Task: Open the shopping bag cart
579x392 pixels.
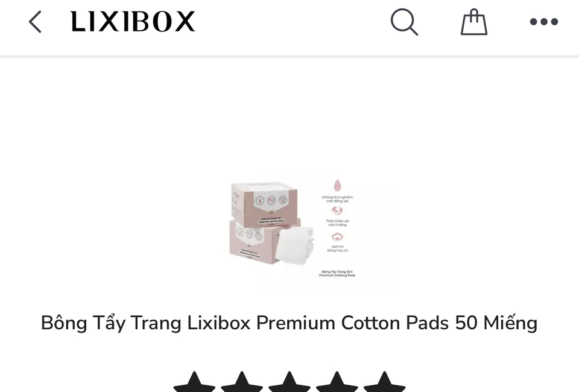Action: [x=474, y=22]
